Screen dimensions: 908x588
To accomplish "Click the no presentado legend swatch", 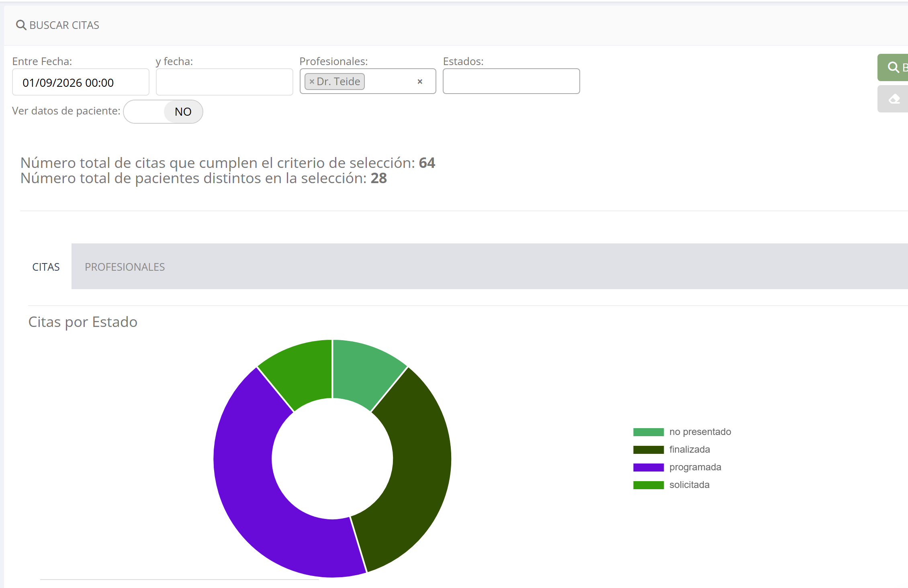I will (648, 432).
